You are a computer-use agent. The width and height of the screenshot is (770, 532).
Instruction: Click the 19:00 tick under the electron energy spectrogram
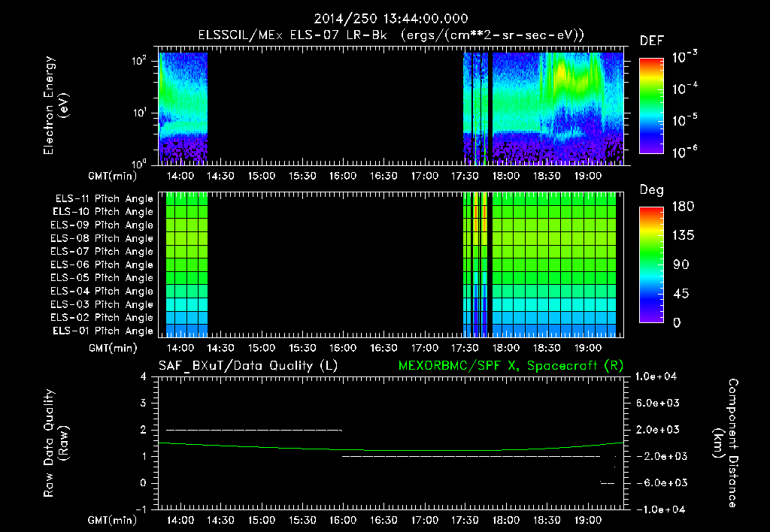point(588,176)
